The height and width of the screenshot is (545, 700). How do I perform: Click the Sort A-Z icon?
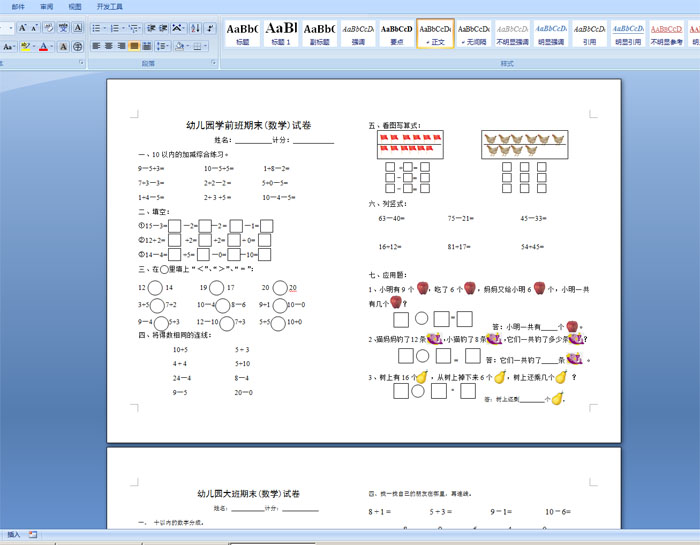coord(196,29)
